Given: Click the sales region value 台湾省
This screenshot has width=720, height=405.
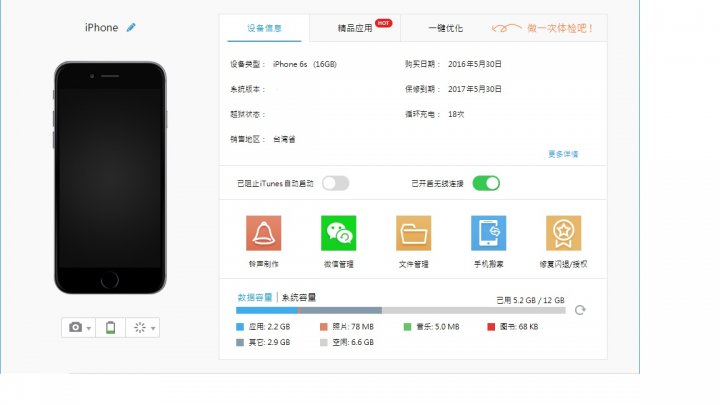Looking at the screenshot, I should [x=284, y=139].
